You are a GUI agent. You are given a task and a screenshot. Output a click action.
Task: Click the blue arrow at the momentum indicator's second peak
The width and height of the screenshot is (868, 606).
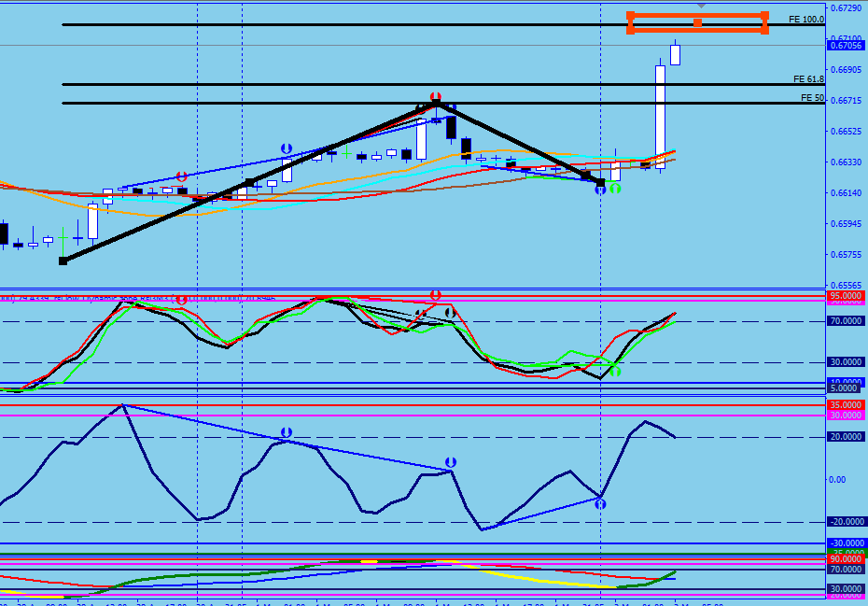[x=287, y=432]
